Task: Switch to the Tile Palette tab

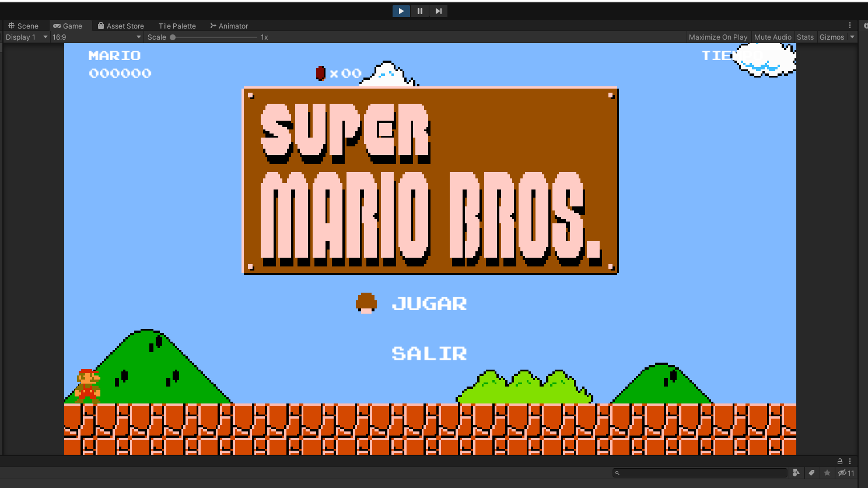Action: point(177,26)
